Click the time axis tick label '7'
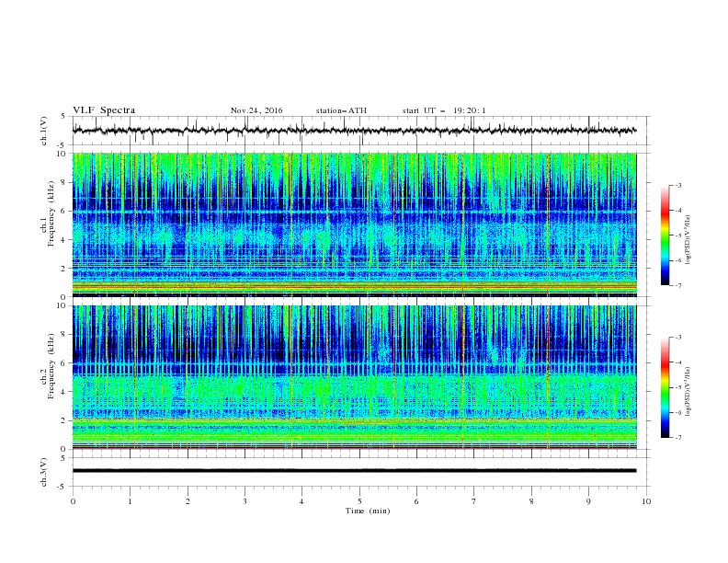Viewport: 728px width, 563px height. [473, 501]
